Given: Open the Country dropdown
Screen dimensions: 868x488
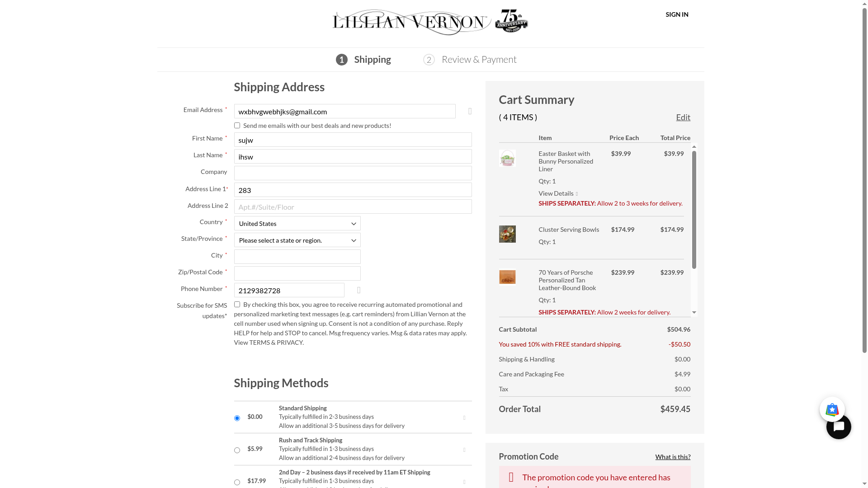Looking at the screenshot, I should click(x=297, y=223).
